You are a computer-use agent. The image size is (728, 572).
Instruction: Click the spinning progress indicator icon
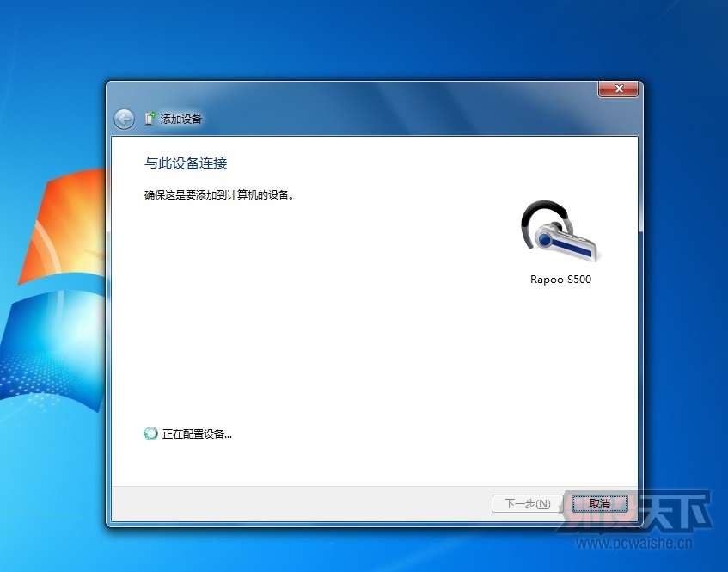pyautogui.click(x=151, y=434)
